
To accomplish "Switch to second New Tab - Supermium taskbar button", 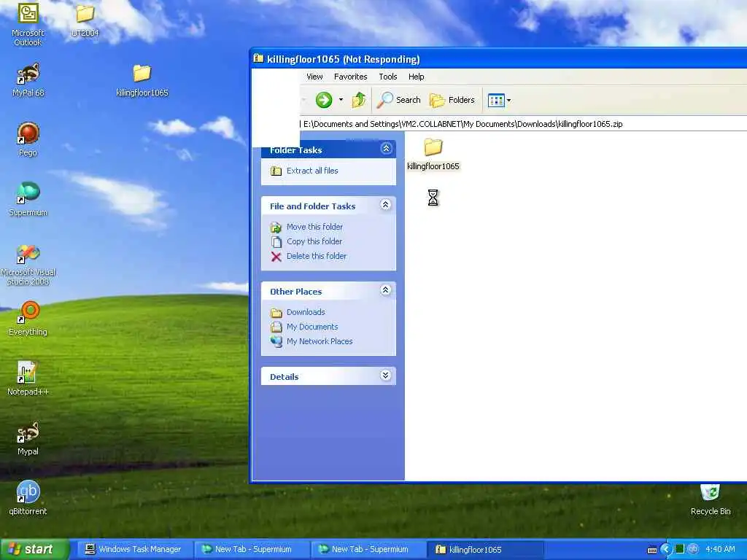I will 368,550.
